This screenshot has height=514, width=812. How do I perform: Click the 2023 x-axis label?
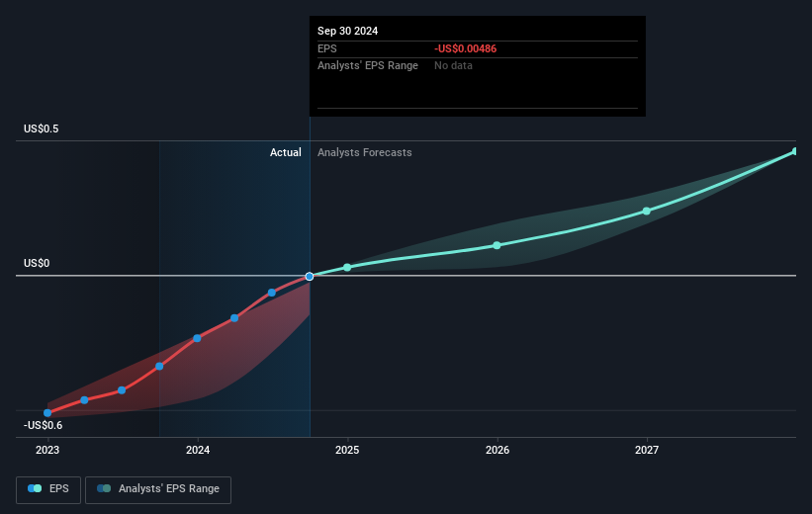(47, 450)
